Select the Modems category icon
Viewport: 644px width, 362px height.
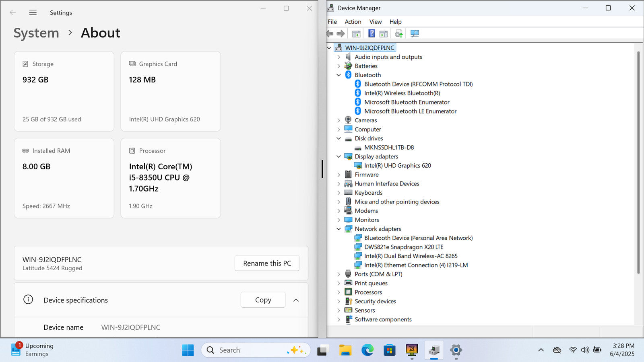[348, 210]
